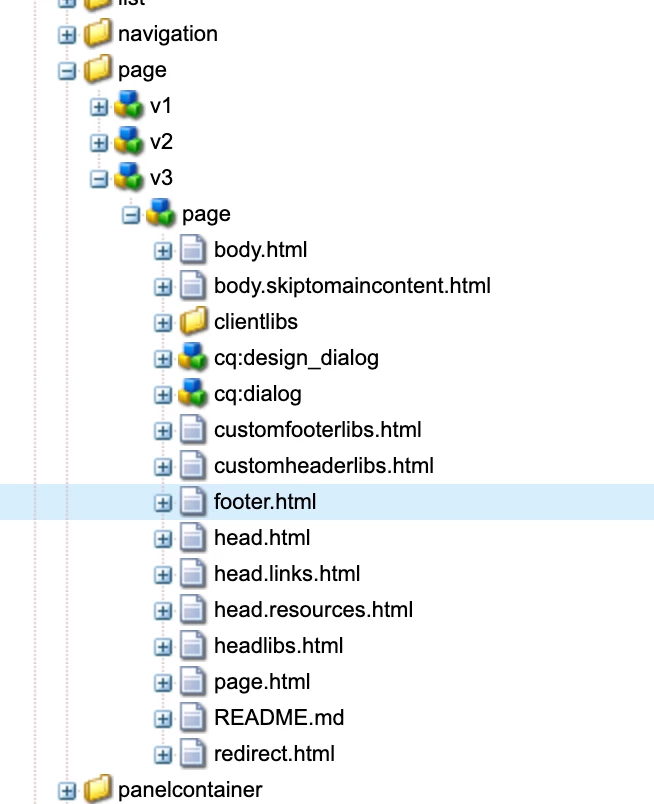Screen dimensions: 654x804
Task: Click the page.html file icon
Action: tap(193, 681)
